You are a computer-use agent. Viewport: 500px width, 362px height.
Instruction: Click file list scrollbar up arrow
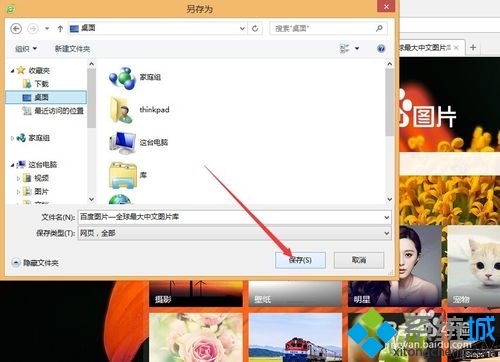389,64
